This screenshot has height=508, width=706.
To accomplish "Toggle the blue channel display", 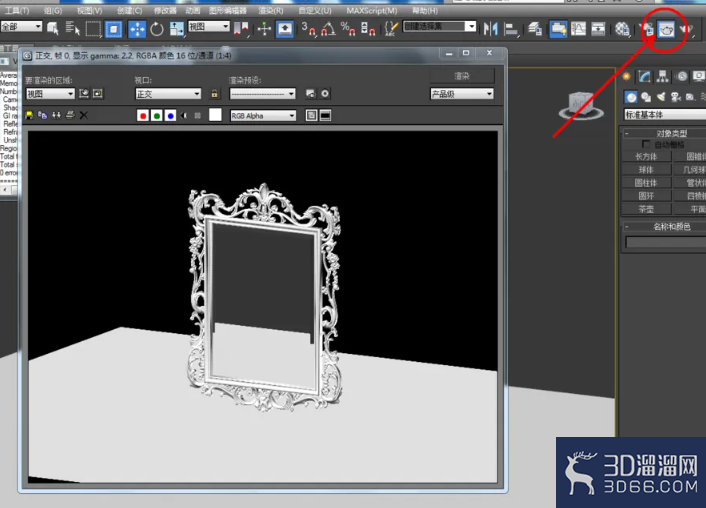I will pyautogui.click(x=170, y=116).
